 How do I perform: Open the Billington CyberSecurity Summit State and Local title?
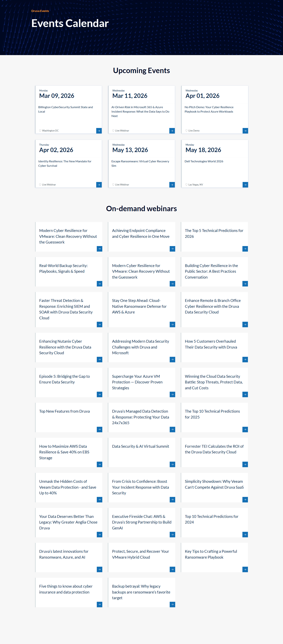pyautogui.click(x=66, y=109)
